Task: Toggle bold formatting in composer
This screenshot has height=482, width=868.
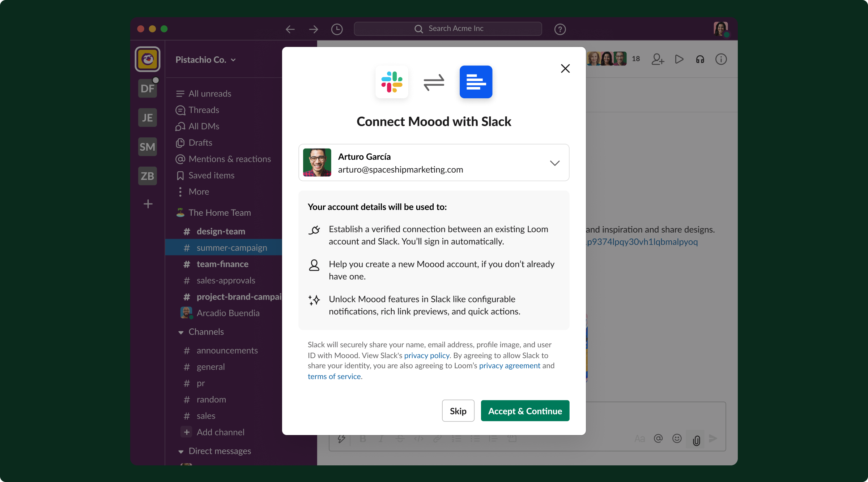Action: point(363,439)
